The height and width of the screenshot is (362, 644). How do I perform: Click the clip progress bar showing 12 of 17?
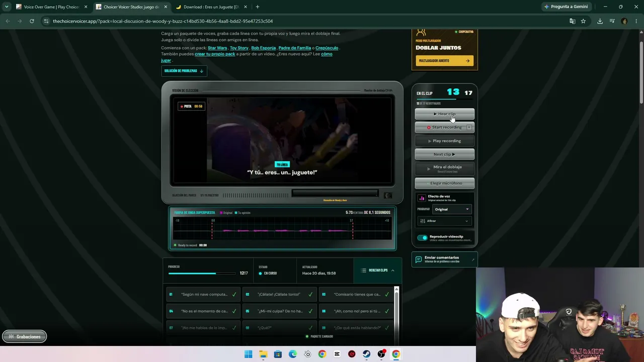click(x=202, y=274)
